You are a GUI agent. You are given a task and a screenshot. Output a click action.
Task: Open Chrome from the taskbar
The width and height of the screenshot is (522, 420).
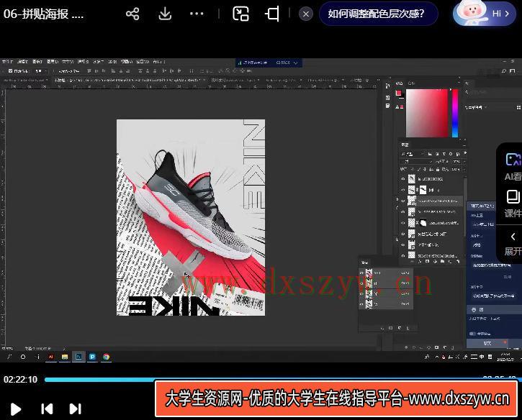pyautogui.click(x=106, y=357)
